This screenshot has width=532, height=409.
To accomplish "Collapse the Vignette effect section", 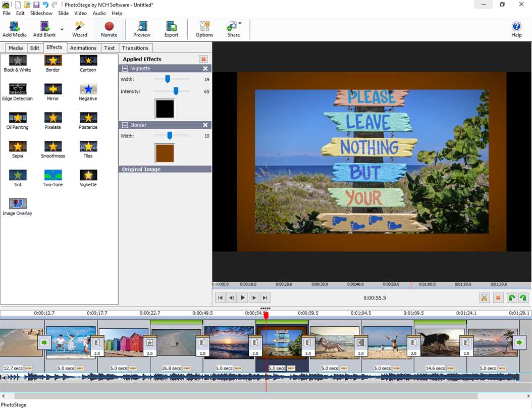I will click(125, 69).
